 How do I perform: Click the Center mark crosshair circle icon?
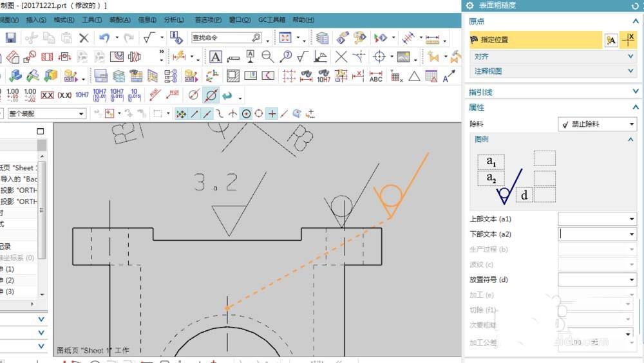379,57
